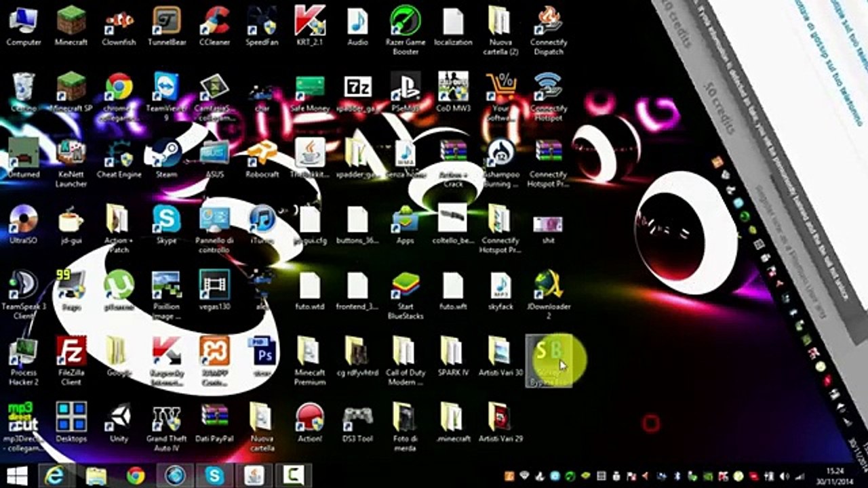Screen dimensions: 868x488
Task: Click the KRT_2.1 Kaspersky icon
Action: pyautogui.click(x=310, y=26)
